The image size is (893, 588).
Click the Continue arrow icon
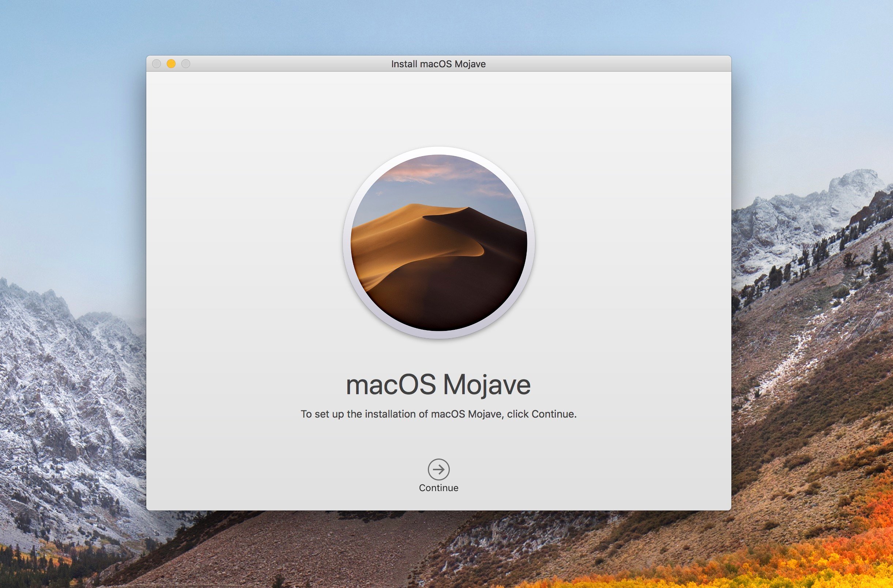click(x=438, y=469)
